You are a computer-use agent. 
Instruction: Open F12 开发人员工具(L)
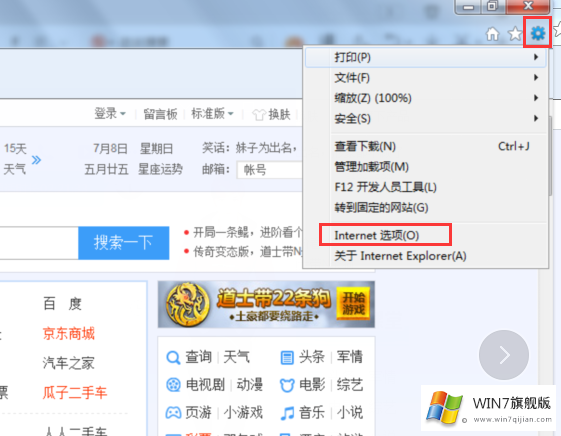click(425, 187)
